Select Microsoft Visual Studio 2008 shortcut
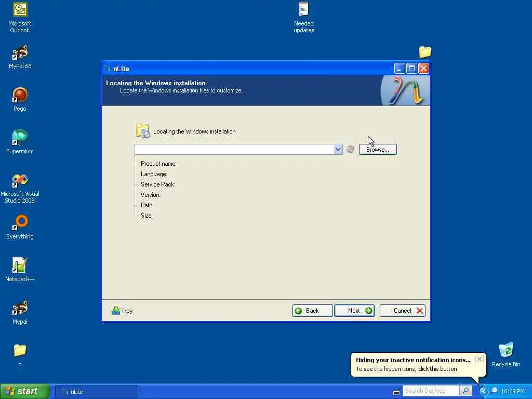This screenshot has height=399, width=532. click(x=20, y=189)
